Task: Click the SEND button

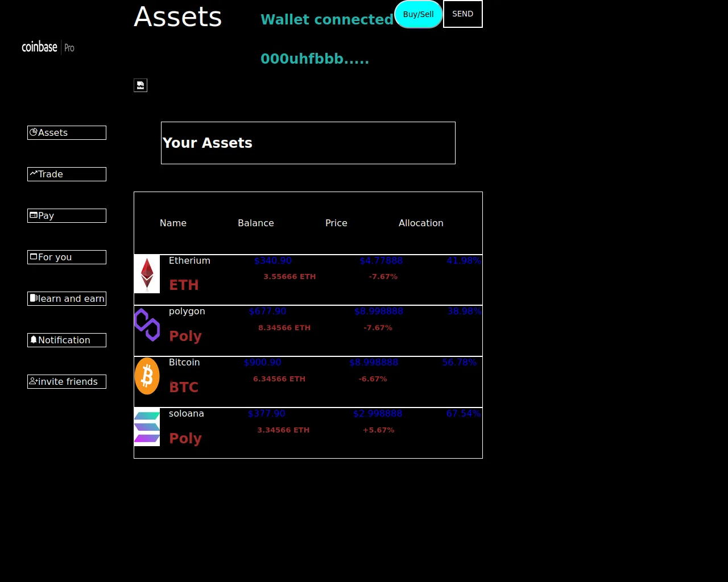Action: pos(463,14)
